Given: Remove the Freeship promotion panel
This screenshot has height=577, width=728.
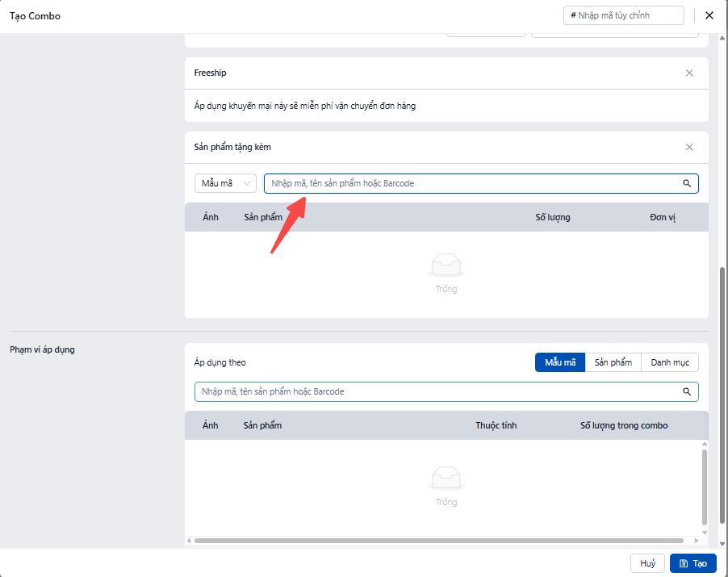Looking at the screenshot, I should [x=689, y=73].
